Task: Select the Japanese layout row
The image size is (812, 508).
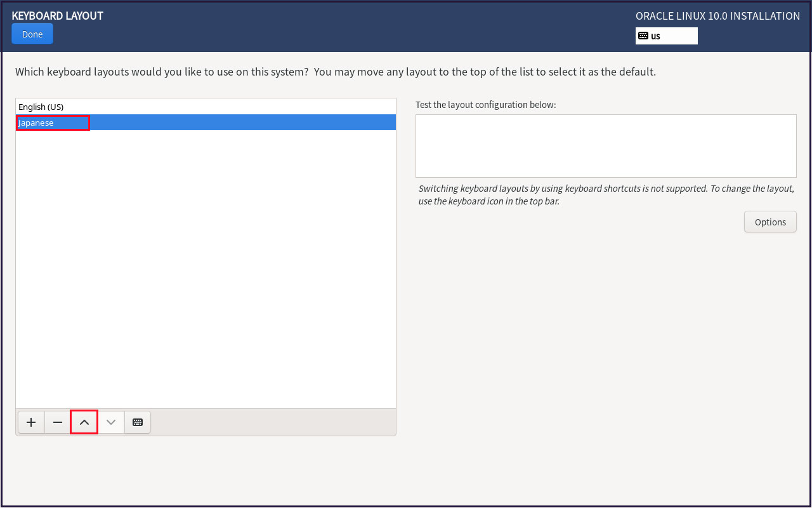Action: click(206, 123)
